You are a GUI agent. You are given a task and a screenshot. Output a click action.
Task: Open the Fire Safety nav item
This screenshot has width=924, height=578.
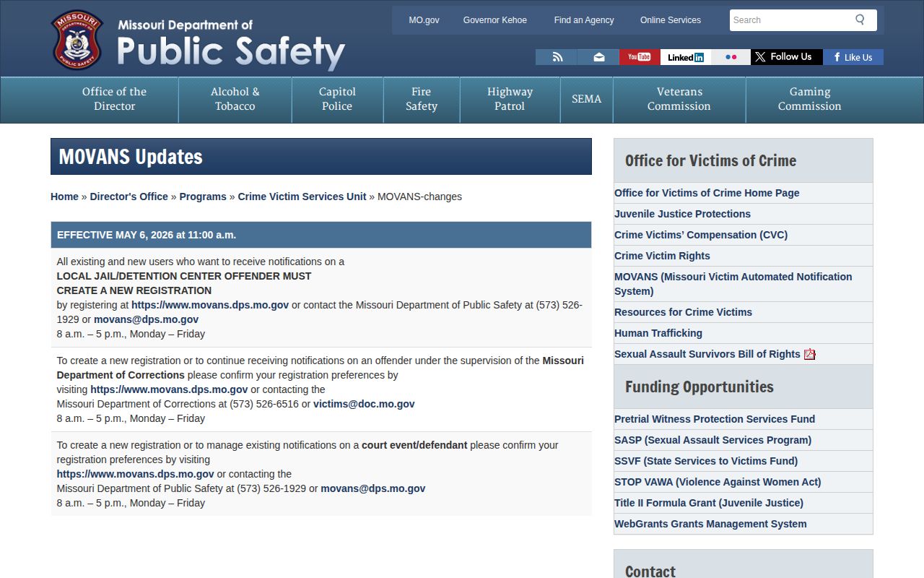click(x=422, y=99)
